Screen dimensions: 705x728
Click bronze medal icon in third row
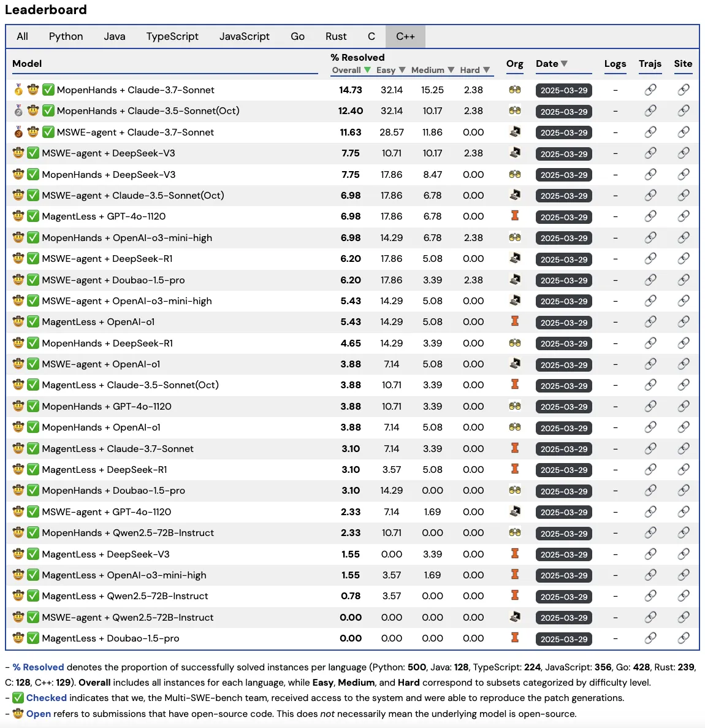(x=18, y=132)
